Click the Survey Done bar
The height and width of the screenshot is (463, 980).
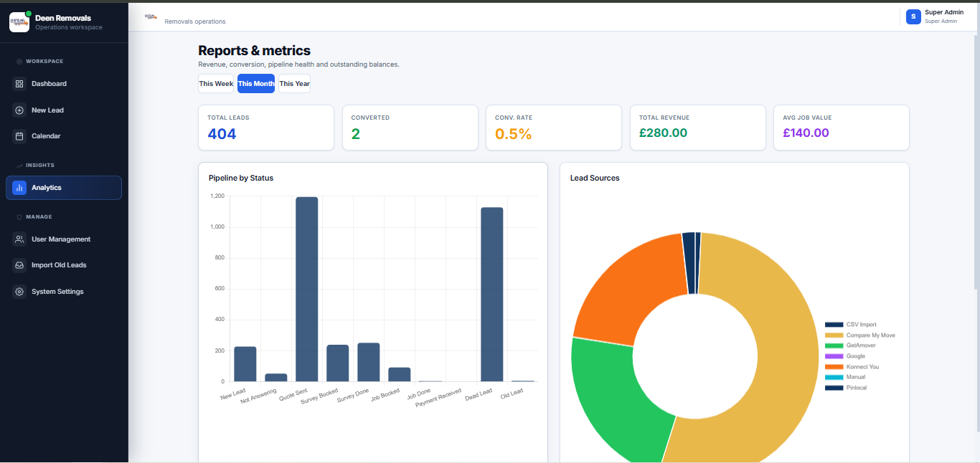point(369,362)
